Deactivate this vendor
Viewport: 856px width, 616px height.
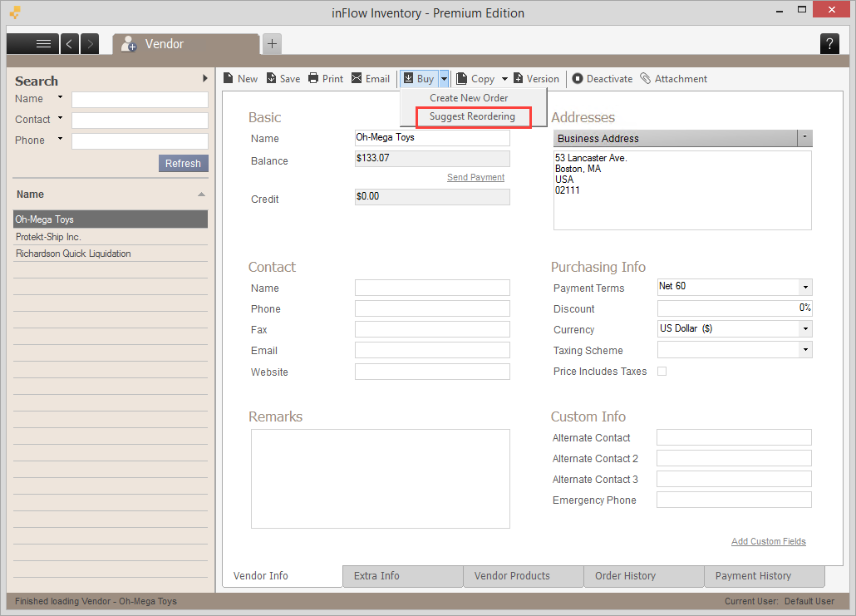603,79
